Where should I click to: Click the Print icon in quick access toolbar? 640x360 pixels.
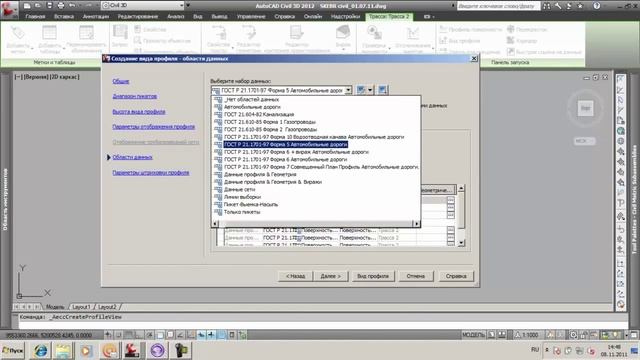pyautogui.click(x=61, y=6)
